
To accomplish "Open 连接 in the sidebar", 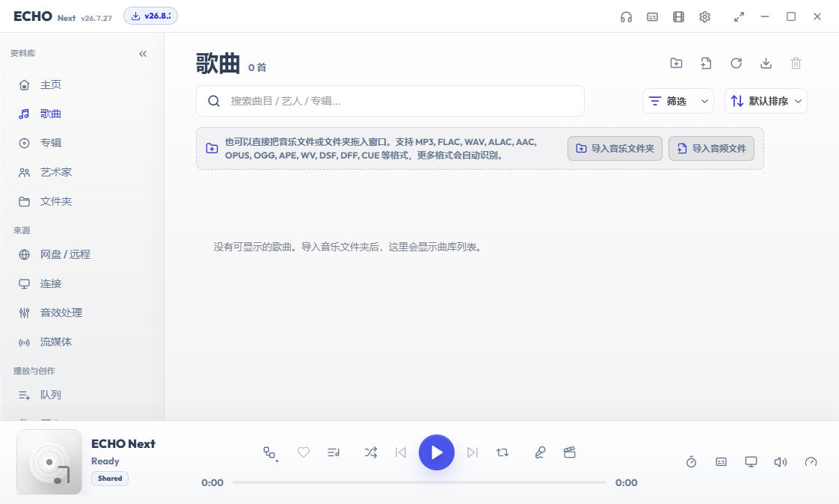I will (x=80, y=283).
